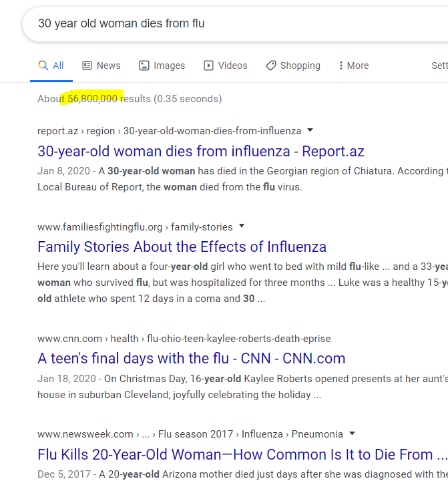
Task: Switch to the News tab
Action: [101, 65]
